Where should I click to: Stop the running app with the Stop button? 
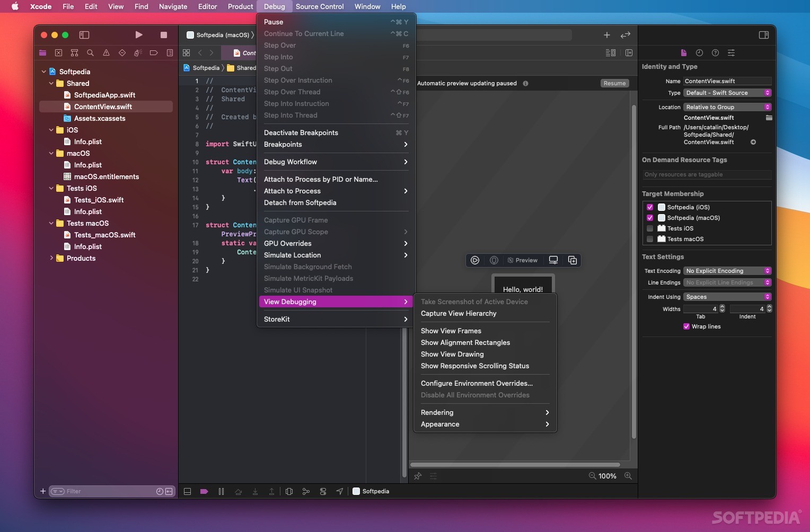(164, 35)
